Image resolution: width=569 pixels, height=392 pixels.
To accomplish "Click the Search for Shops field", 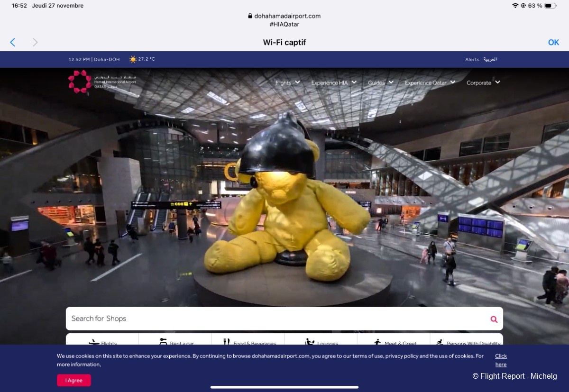I will (275, 319).
